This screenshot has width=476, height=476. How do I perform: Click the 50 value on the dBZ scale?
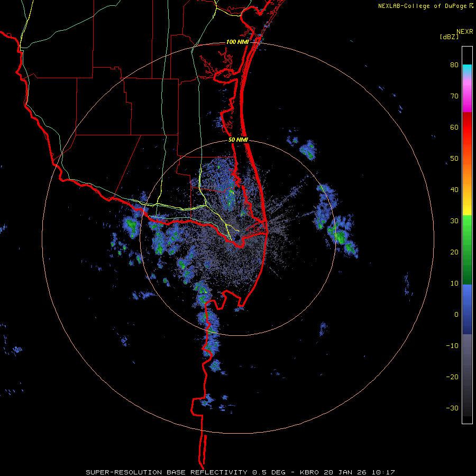[x=454, y=159]
